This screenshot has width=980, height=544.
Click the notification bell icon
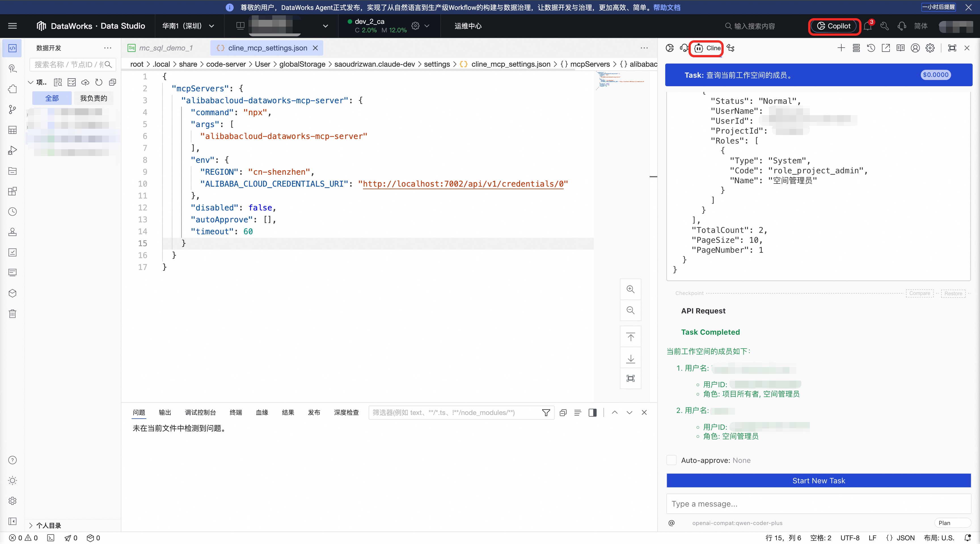867,26
